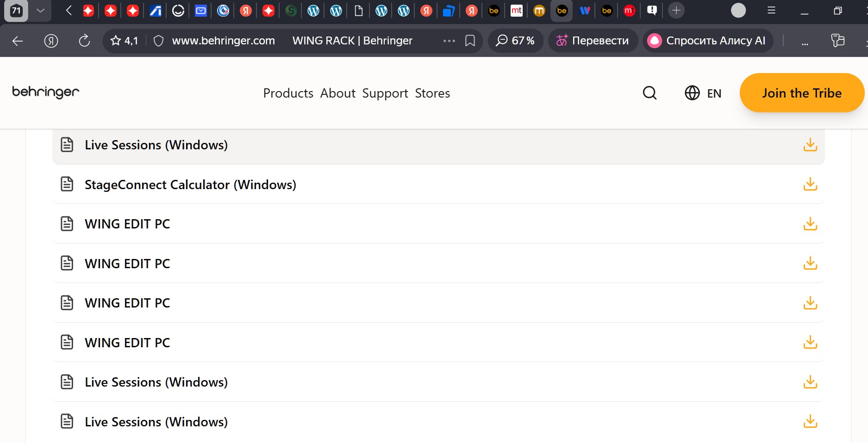Switch to the red mt tab
This screenshot has height=443, width=868.
(630, 11)
